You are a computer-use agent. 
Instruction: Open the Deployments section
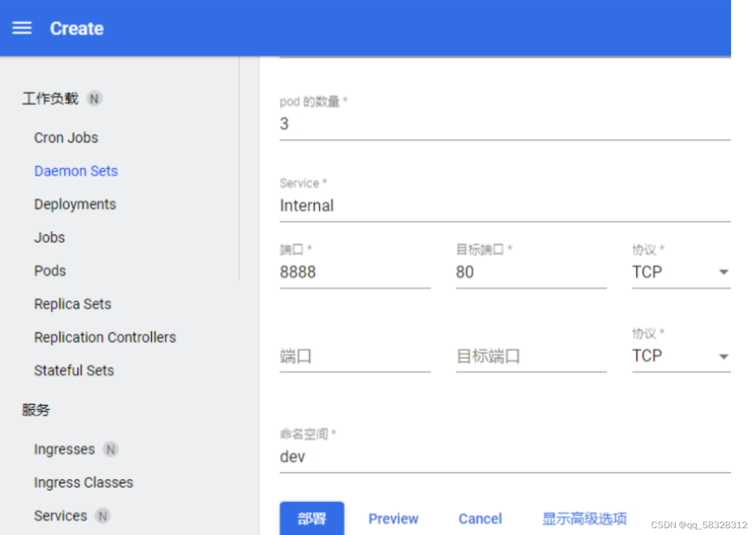(x=75, y=204)
